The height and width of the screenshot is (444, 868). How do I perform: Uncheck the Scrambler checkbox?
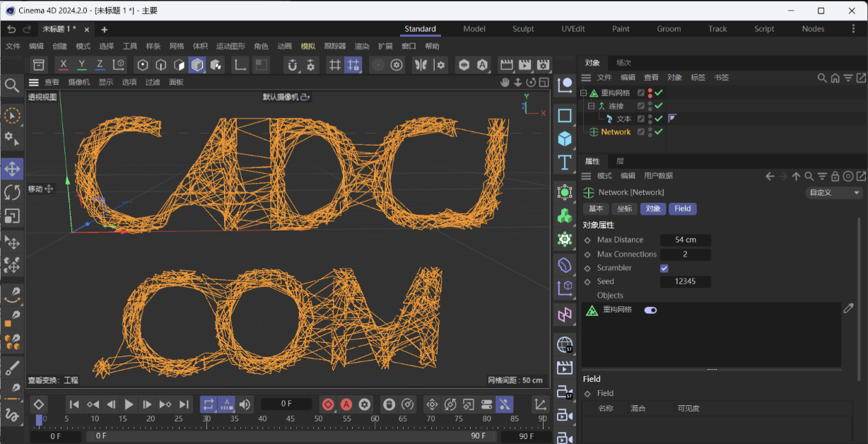coord(664,268)
